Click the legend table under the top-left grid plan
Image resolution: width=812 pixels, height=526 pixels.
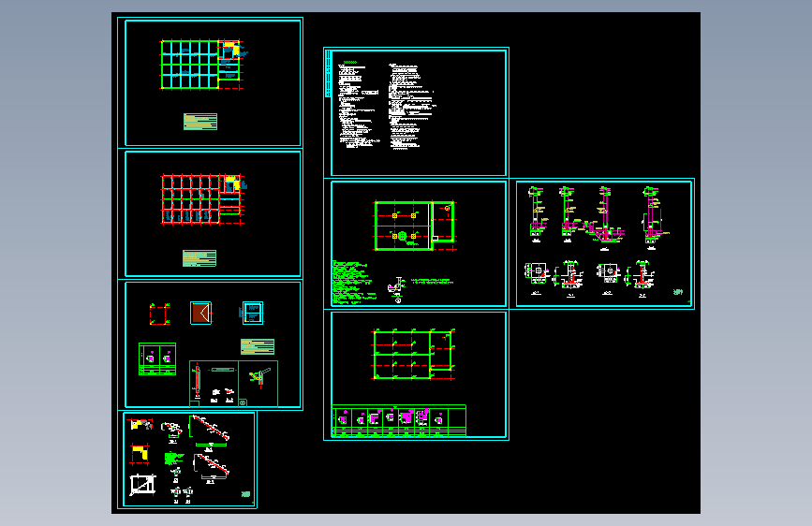pyautogui.click(x=200, y=122)
